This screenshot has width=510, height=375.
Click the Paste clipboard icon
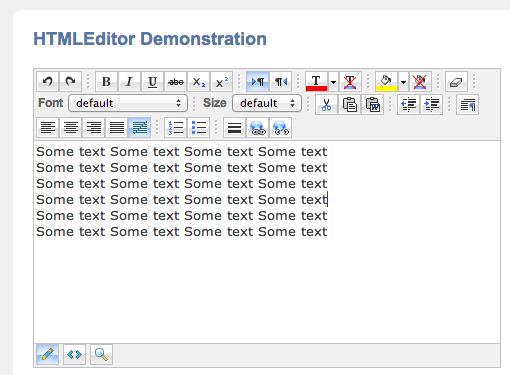click(x=350, y=105)
